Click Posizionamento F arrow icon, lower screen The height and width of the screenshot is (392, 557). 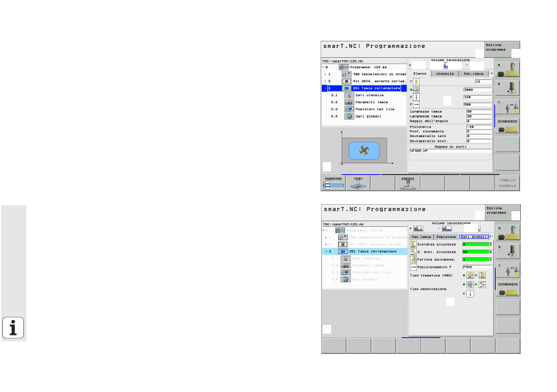pos(413,267)
